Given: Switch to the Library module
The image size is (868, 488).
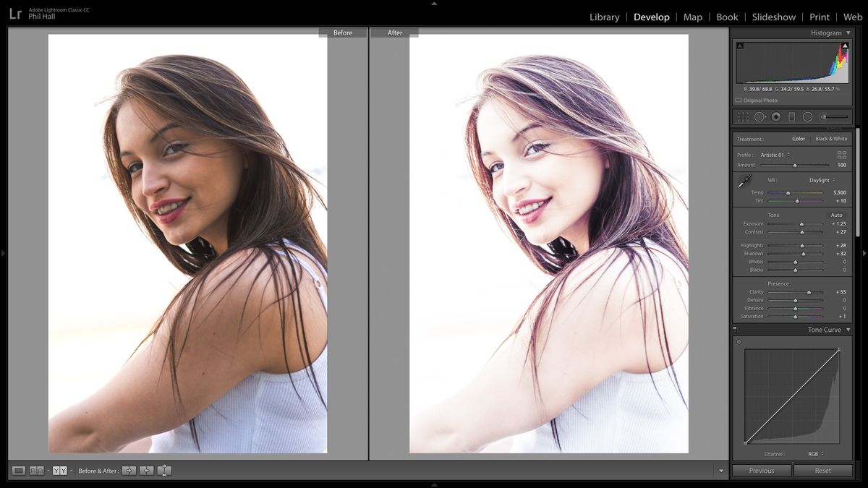Looking at the screenshot, I should point(604,17).
